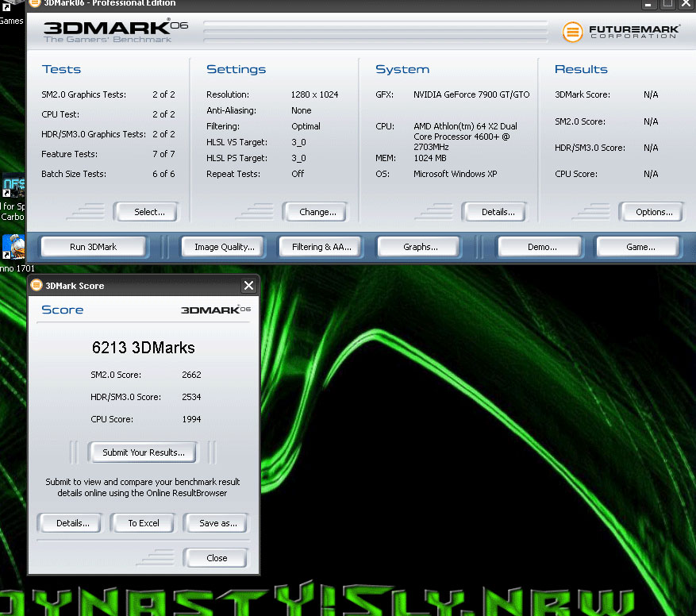
Task: Click the 'Repeat Tests:' value 'Off'
Action: [298, 174]
